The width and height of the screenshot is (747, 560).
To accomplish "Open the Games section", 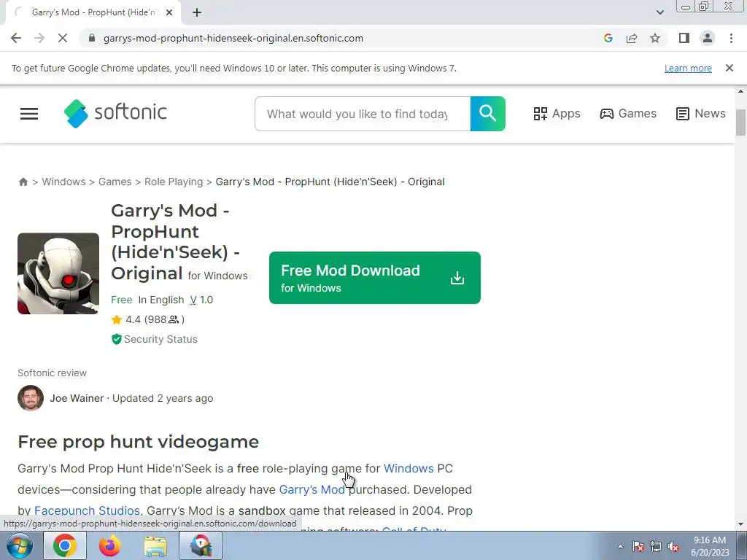I will tap(628, 114).
